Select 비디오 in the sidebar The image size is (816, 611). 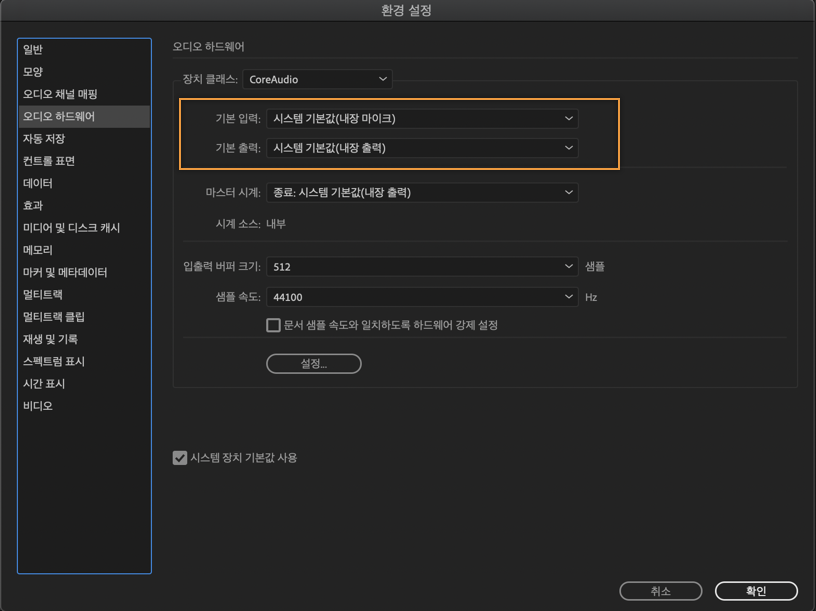click(x=84, y=406)
